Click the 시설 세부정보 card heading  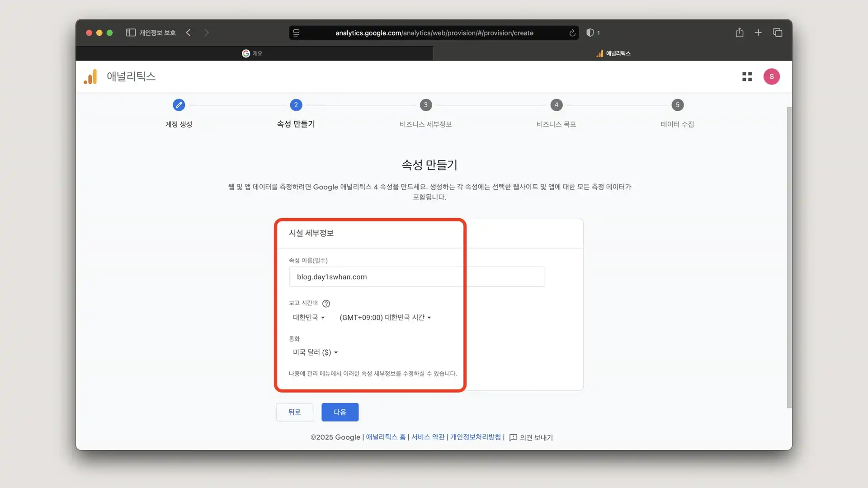[311, 233]
